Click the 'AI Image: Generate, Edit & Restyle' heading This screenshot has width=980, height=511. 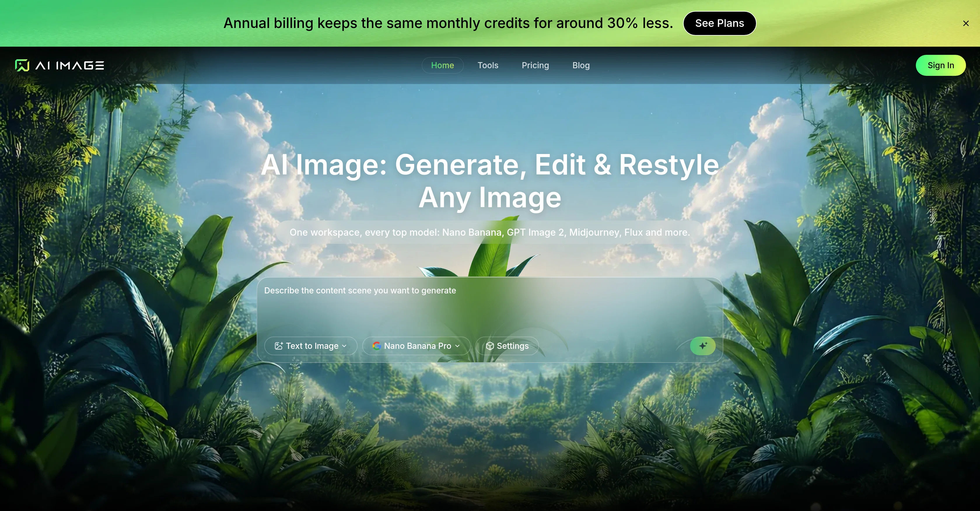[490, 181]
